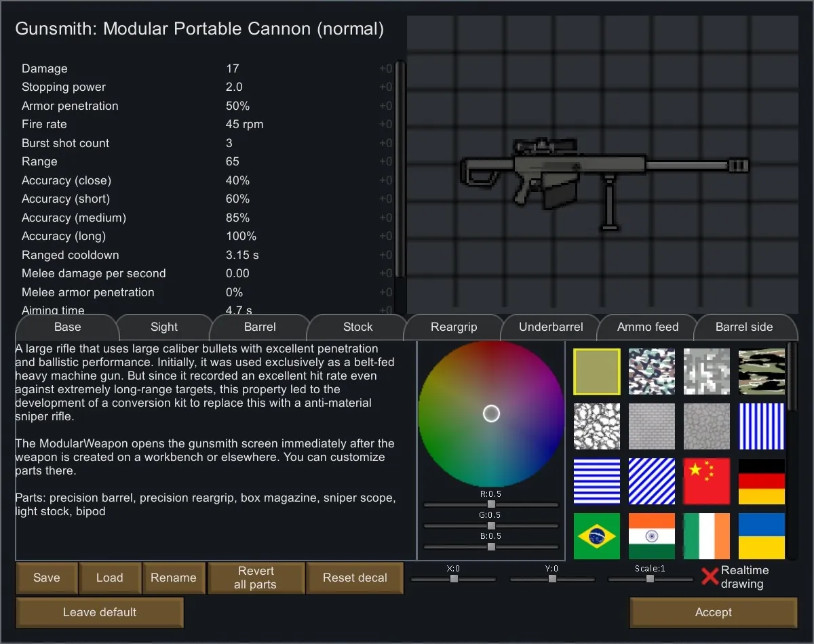The height and width of the screenshot is (644, 814).
Task: Toggle the Realtime drawing checkbox
Action: (x=710, y=577)
